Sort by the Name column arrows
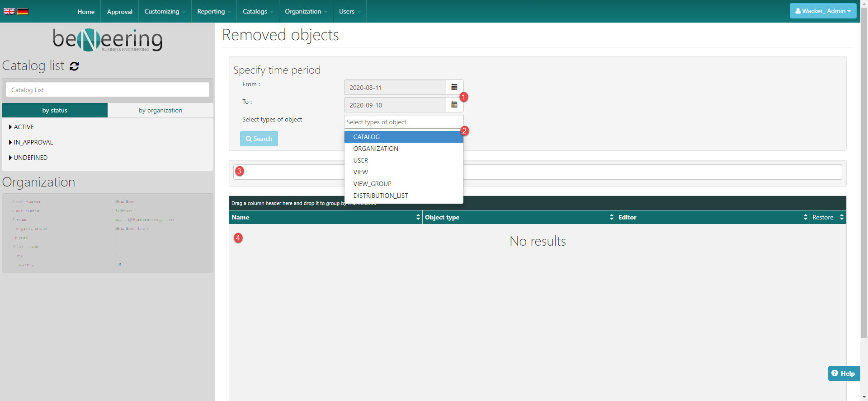868x401 pixels. 418,217
